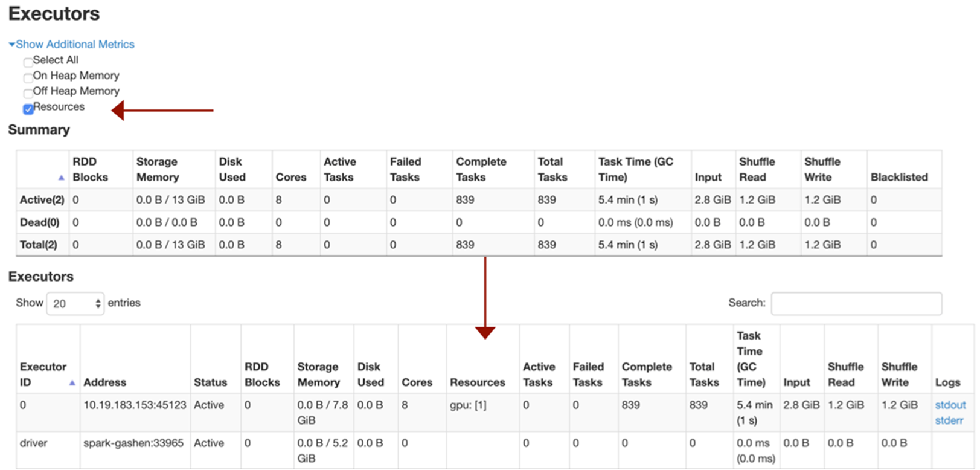The image size is (980, 470).
Task: Sort Summary table by Blacklisted column
Action: point(898,177)
